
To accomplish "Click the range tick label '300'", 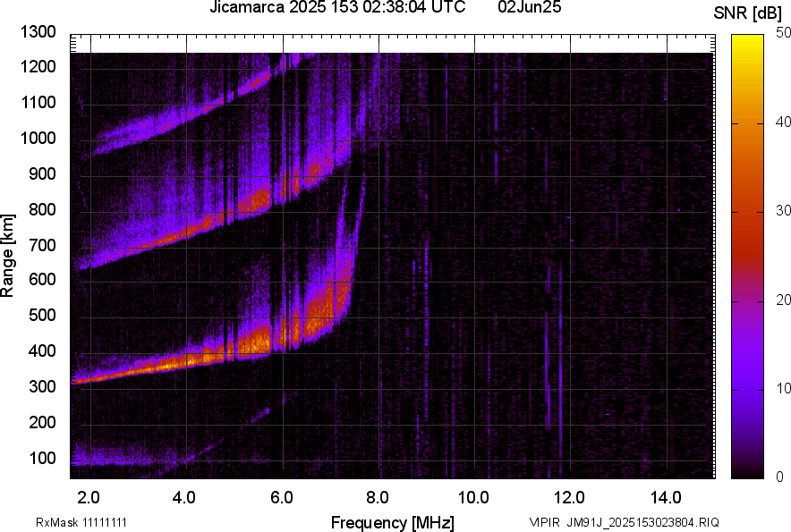I will click(42, 386).
